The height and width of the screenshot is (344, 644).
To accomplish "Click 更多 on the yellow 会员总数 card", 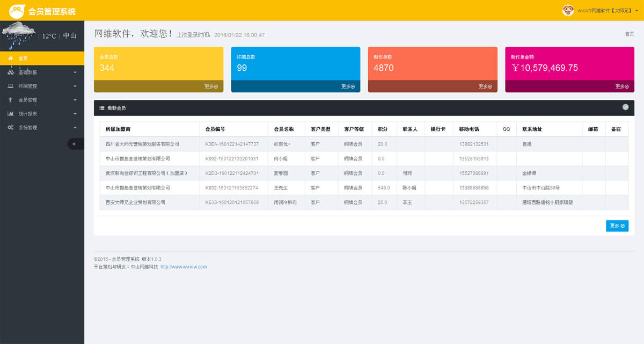I will [211, 86].
